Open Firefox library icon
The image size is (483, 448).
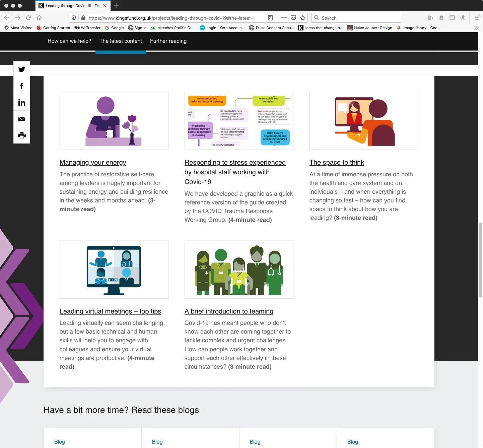(431, 18)
